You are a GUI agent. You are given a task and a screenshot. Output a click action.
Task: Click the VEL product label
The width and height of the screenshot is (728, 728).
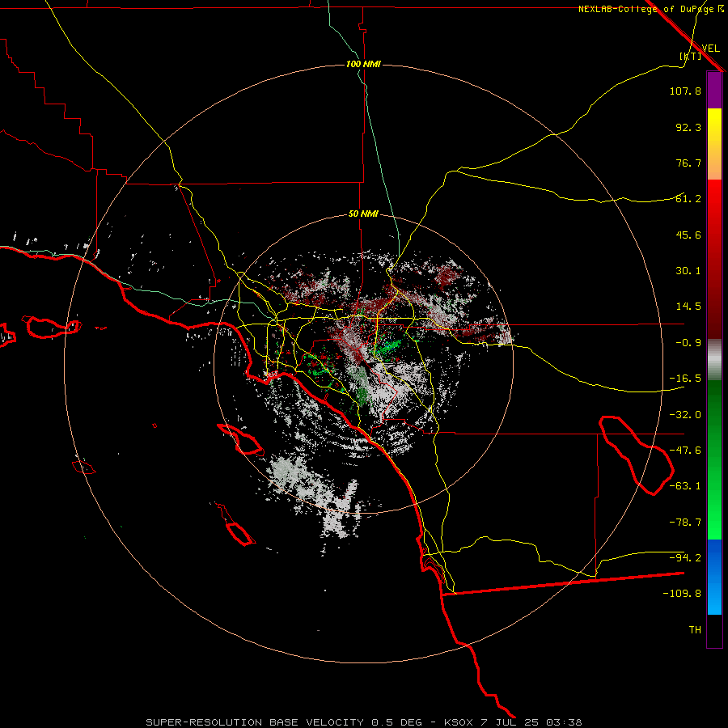coord(710,49)
